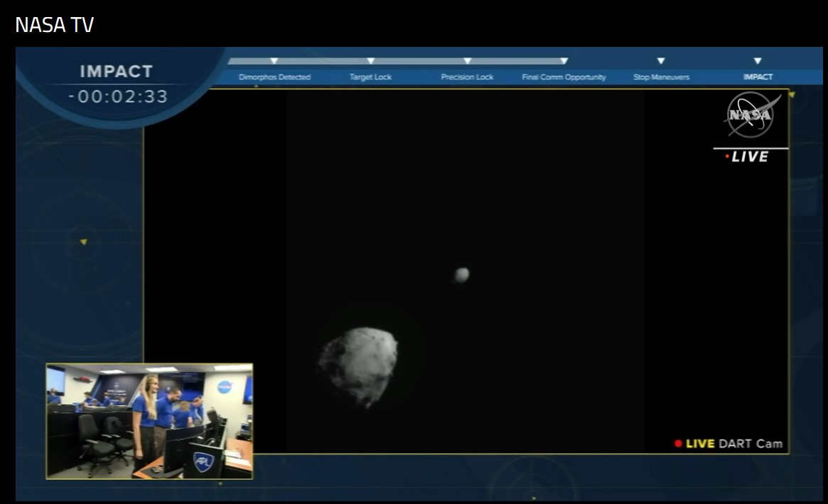The image size is (828, 504).
Task: Click the yellow arrow at frame's top-right corner
Action: [791, 95]
